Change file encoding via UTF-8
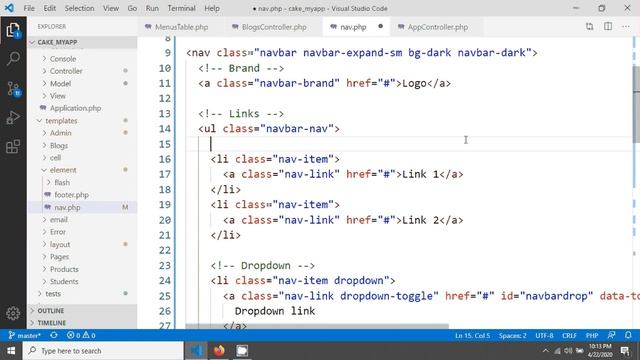Image resolution: width=640 pixels, height=360 pixels. 544,336
